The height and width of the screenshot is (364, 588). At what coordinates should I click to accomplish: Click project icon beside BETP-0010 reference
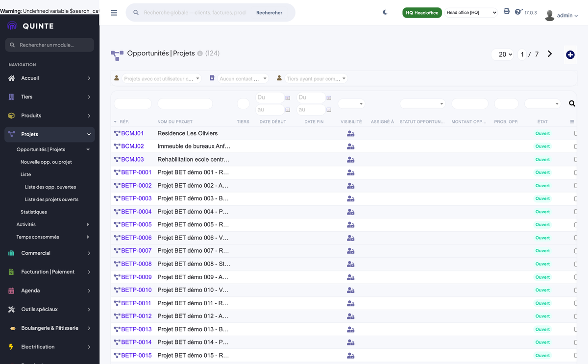coord(117,290)
